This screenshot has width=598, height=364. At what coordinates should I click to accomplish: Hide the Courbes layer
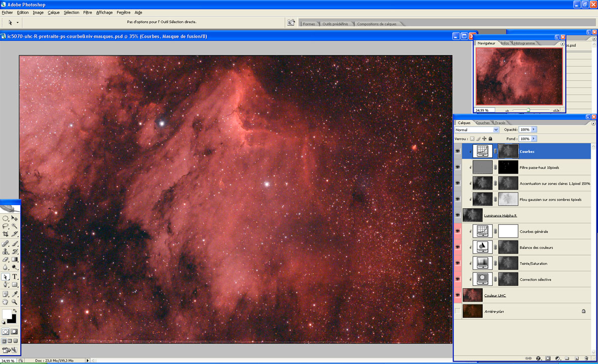[457, 152]
